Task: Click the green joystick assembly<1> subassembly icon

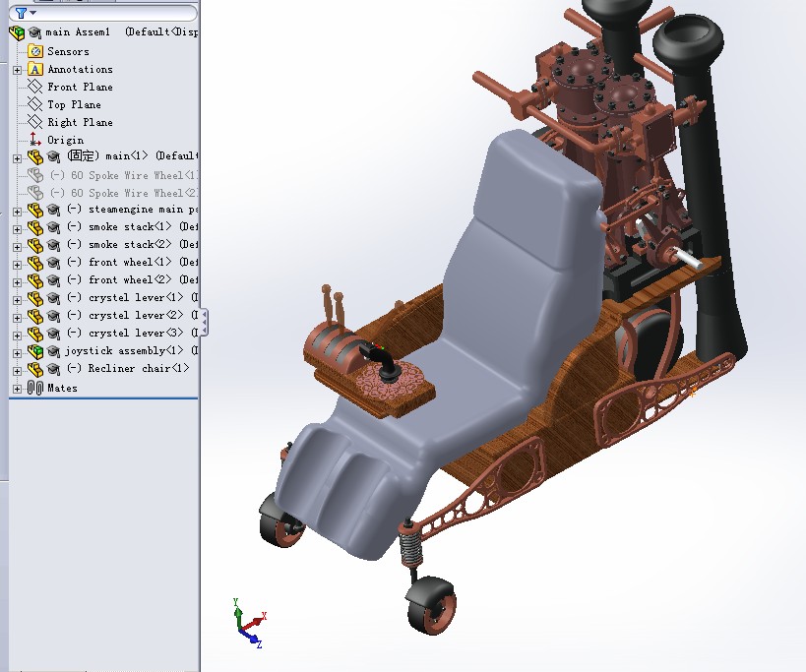Action: click(x=35, y=351)
